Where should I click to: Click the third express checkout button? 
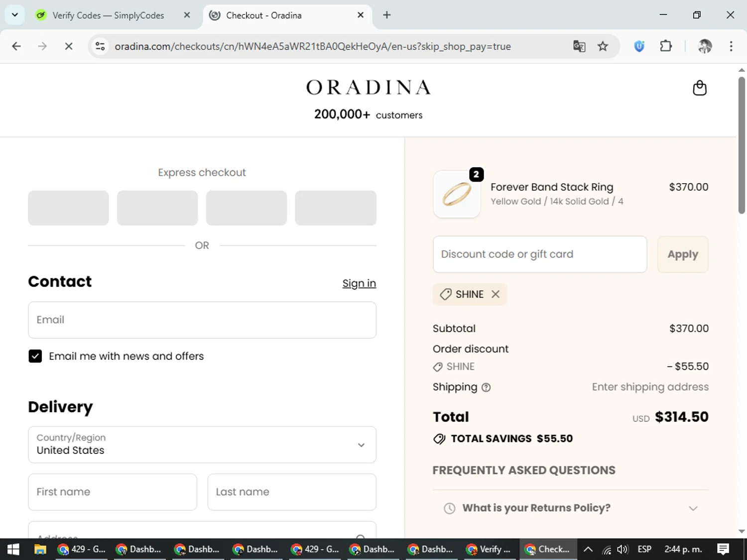pyautogui.click(x=247, y=208)
